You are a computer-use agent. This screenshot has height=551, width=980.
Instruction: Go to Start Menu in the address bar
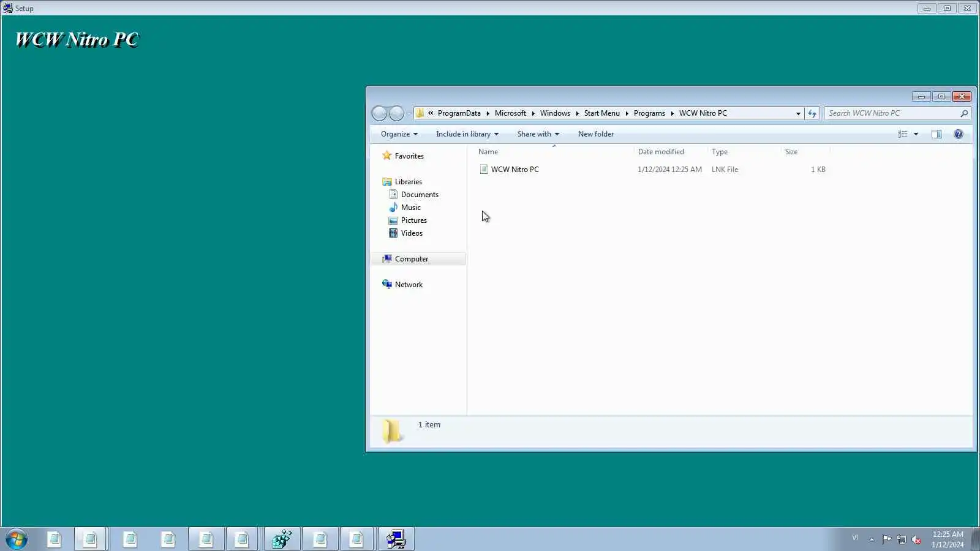click(602, 113)
